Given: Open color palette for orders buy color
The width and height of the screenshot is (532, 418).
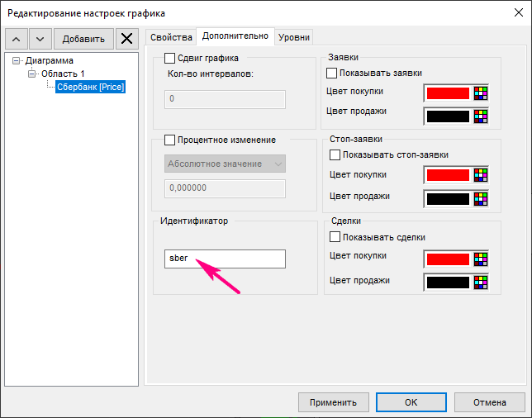Looking at the screenshot, I should coord(482,93).
